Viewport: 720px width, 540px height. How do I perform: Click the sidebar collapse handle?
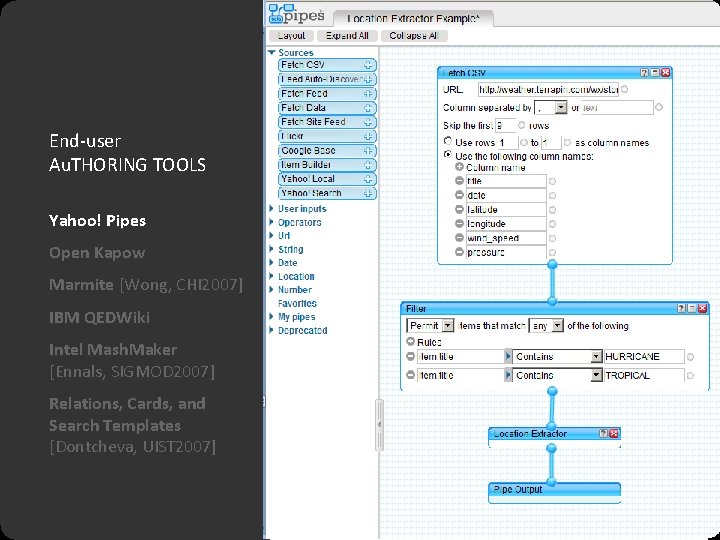pos(379,425)
